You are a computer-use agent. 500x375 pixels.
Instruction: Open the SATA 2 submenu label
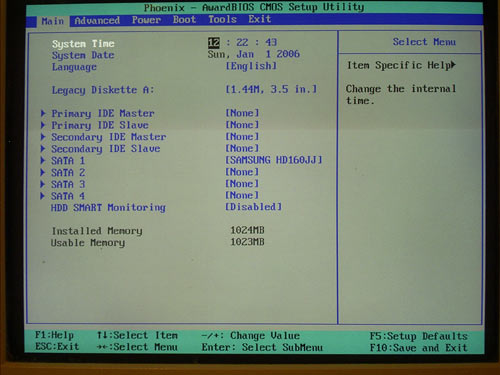(x=68, y=172)
